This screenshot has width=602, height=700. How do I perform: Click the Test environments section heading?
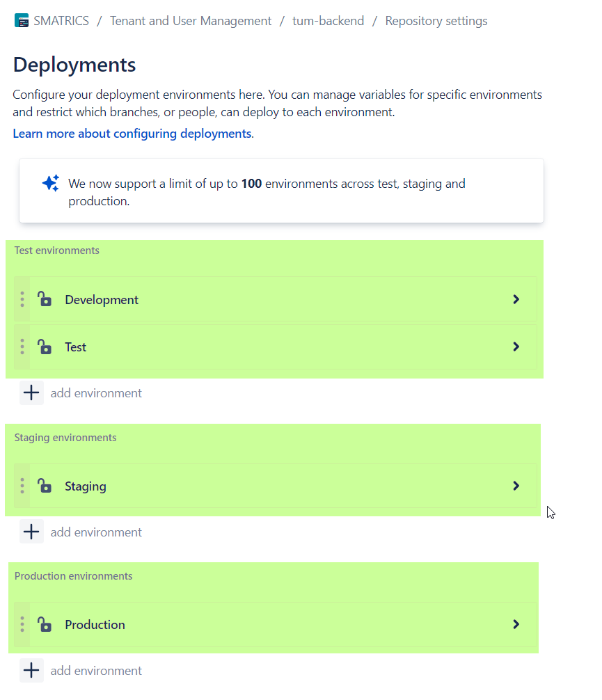(56, 250)
